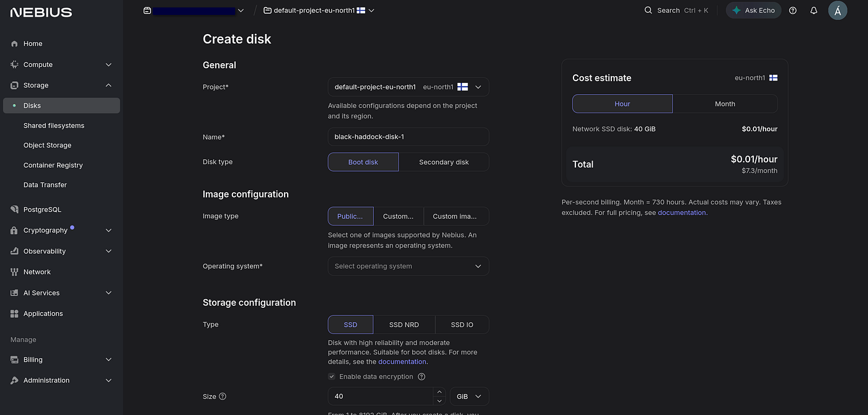Expand the Compute menu chevron
Viewport: 868px width, 415px height.
[108, 64]
